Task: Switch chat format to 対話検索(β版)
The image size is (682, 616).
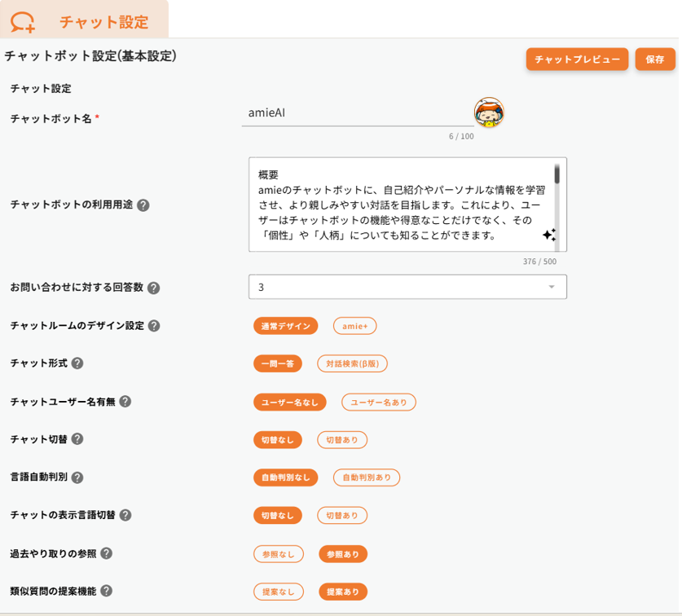Action: (x=352, y=363)
